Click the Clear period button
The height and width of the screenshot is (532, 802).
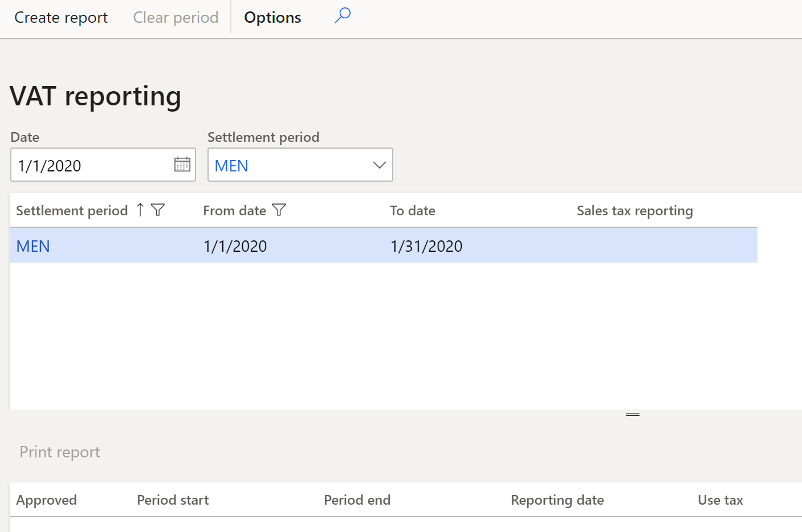pyautogui.click(x=175, y=17)
